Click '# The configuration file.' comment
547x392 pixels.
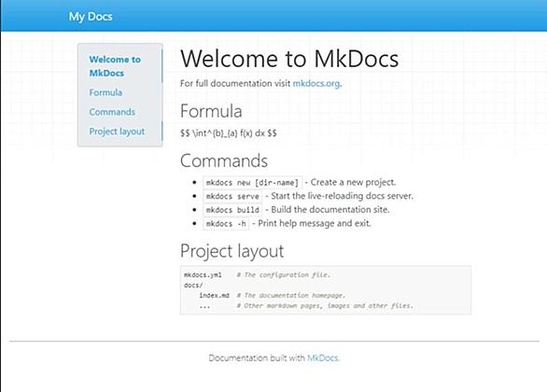tap(284, 274)
